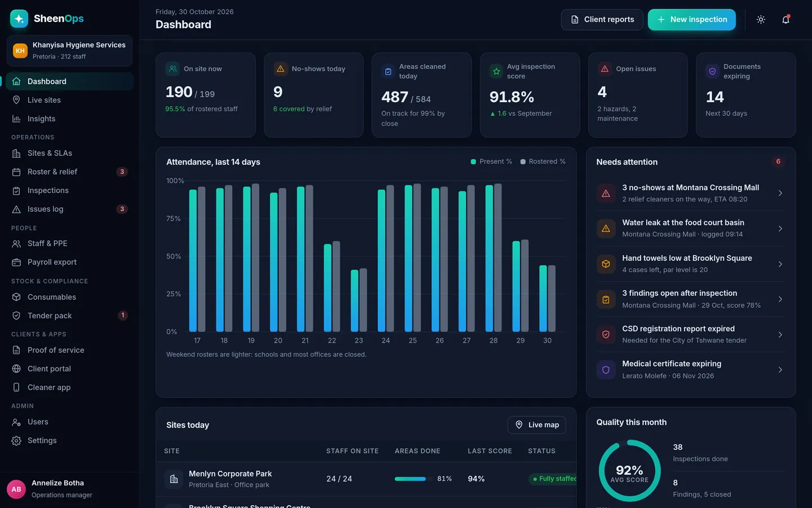Viewport: 812px width, 508px height.
Task: Click the No-shows today warning icon
Action: click(280, 69)
